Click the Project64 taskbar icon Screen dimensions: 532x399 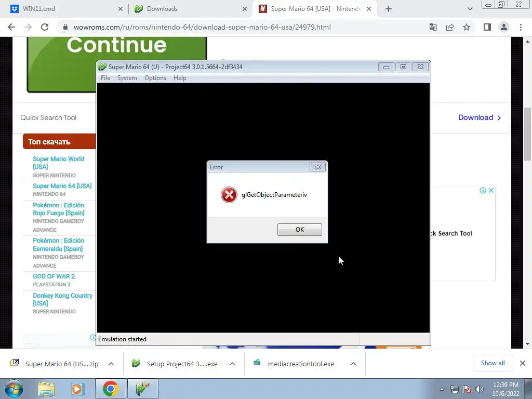pos(143,389)
